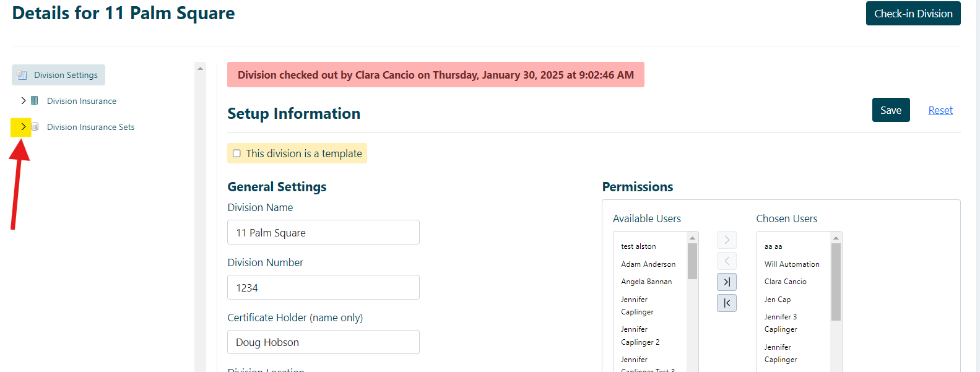The width and height of the screenshot is (980, 372).
Task: Select Division Insurance Sets in sidebar
Action: point(90,127)
